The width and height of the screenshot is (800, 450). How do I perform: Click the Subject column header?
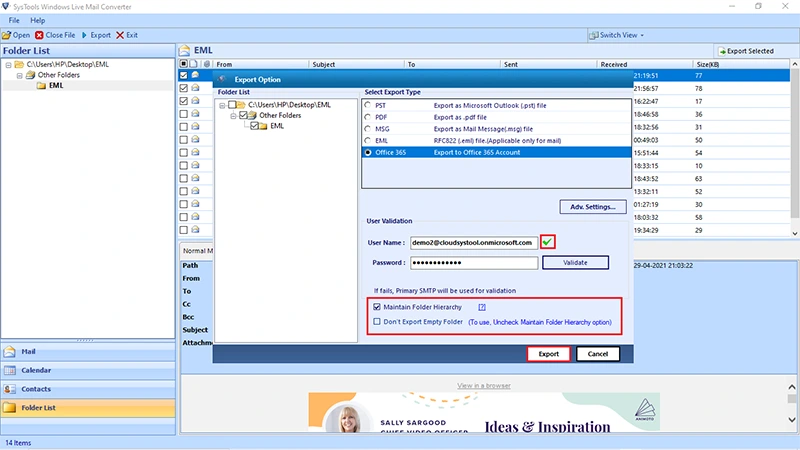click(x=356, y=64)
